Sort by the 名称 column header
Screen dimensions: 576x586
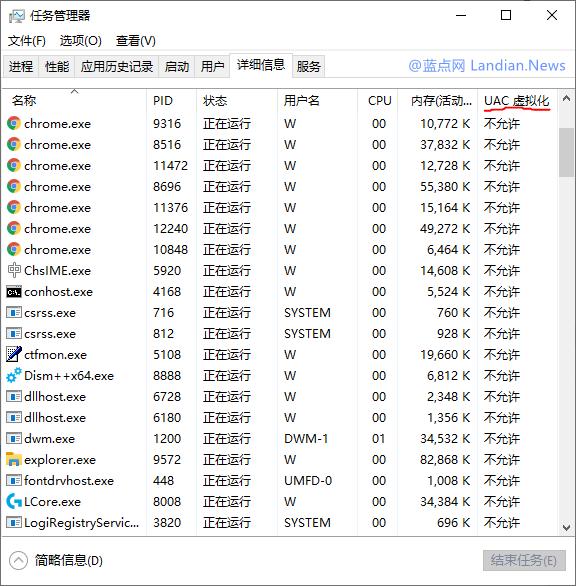pyautogui.click(x=74, y=100)
